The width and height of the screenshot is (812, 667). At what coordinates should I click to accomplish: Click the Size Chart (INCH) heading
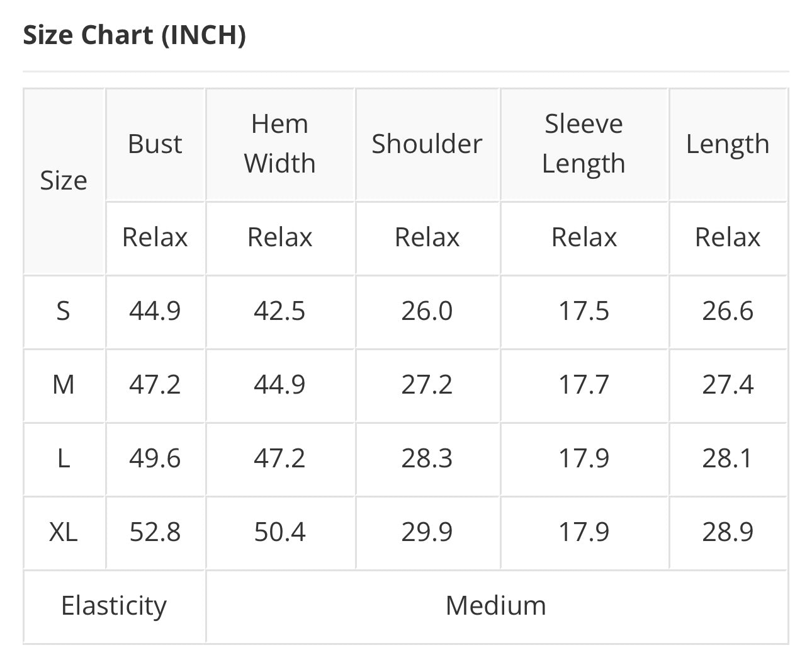click(134, 35)
